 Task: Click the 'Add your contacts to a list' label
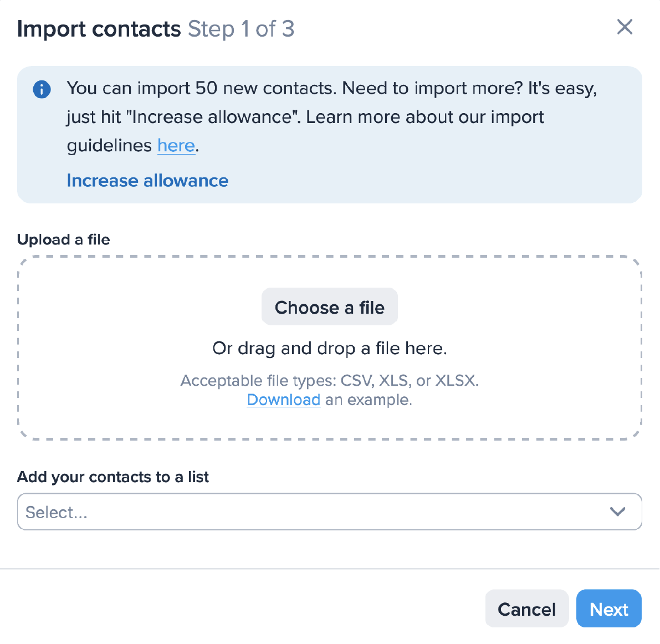click(112, 477)
